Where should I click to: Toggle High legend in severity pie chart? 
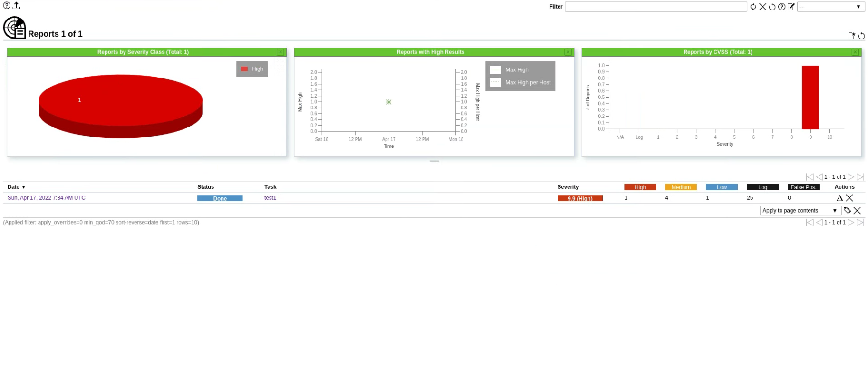click(252, 69)
